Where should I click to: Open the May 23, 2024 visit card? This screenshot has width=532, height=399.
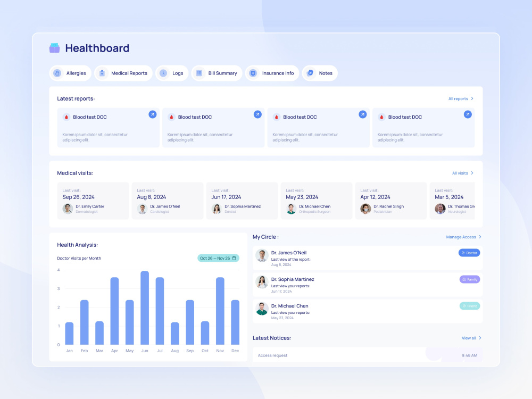tap(317, 201)
